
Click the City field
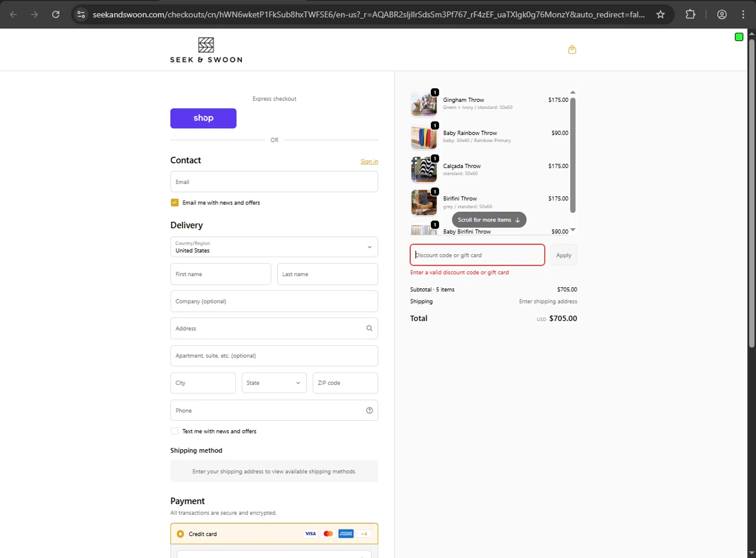coord(203,383)
